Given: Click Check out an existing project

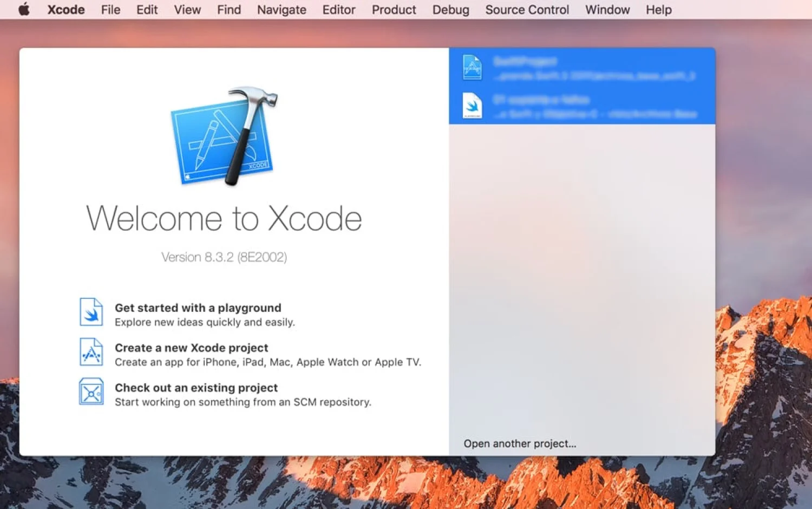Looking at the screenshot, I should [196, 388].
